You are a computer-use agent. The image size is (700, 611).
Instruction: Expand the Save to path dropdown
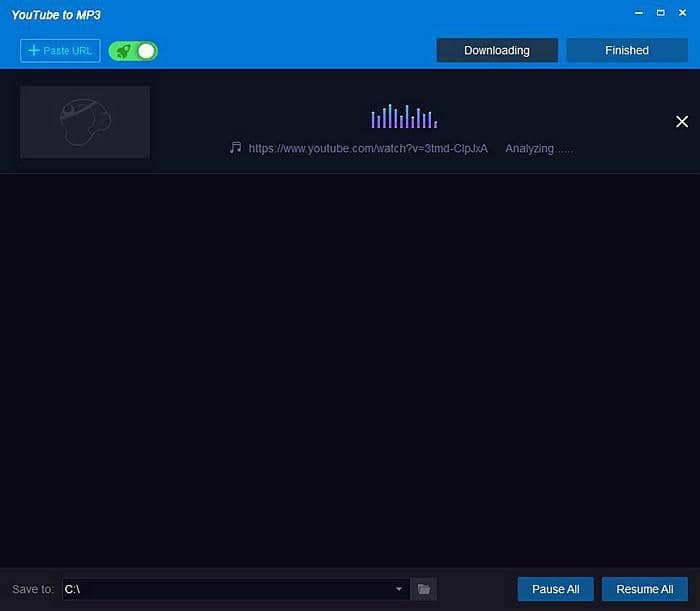point(399,589)
